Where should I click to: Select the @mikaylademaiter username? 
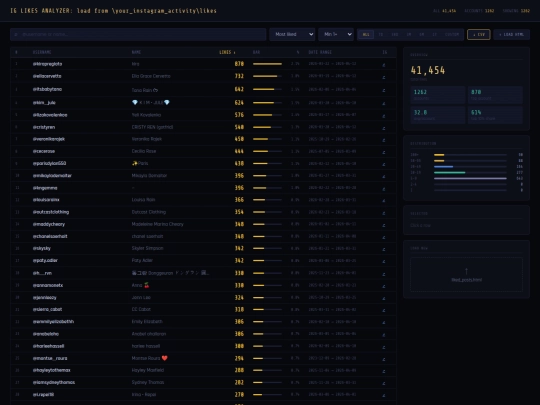52,176
